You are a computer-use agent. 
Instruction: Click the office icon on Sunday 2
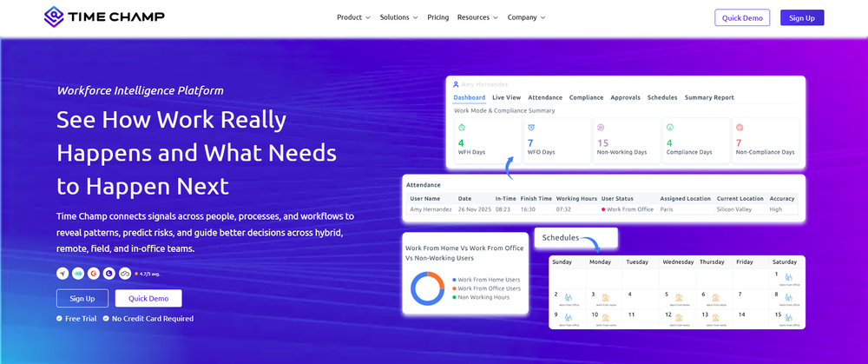(568, 297)
